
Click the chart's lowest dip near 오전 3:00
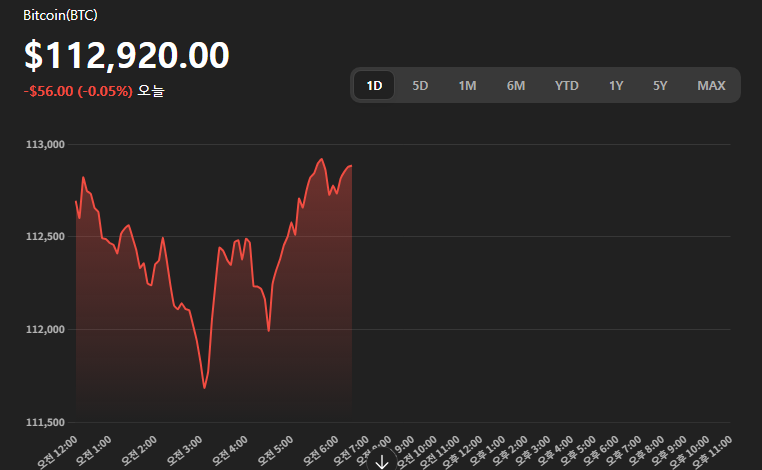click(204, 387)
